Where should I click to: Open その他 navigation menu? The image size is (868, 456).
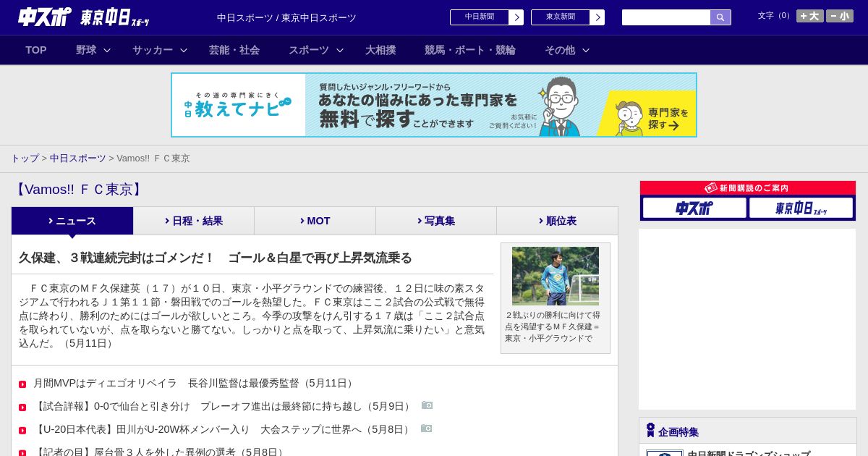pos(560,50)
